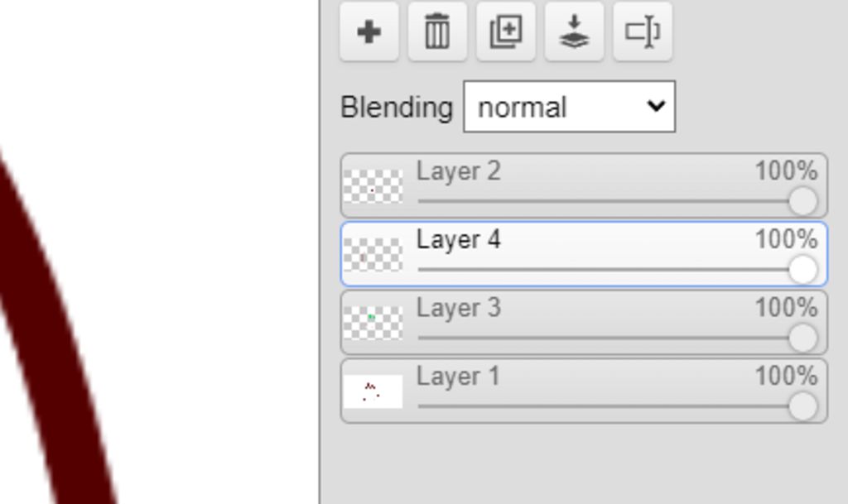
Task: Select the Layer 4 name label
Action: [x=458, y=240]
